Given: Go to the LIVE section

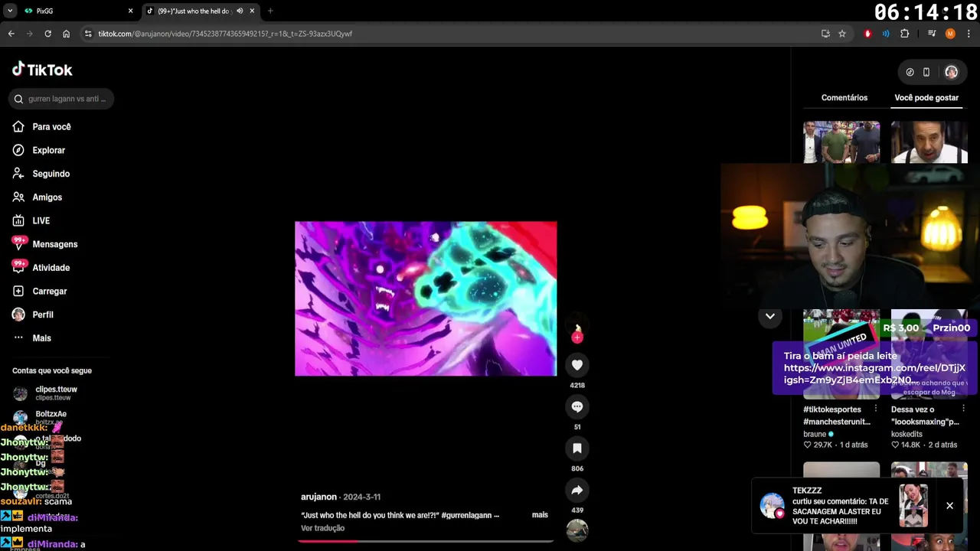Looking at the screenshot, I should tap(41, 221).
